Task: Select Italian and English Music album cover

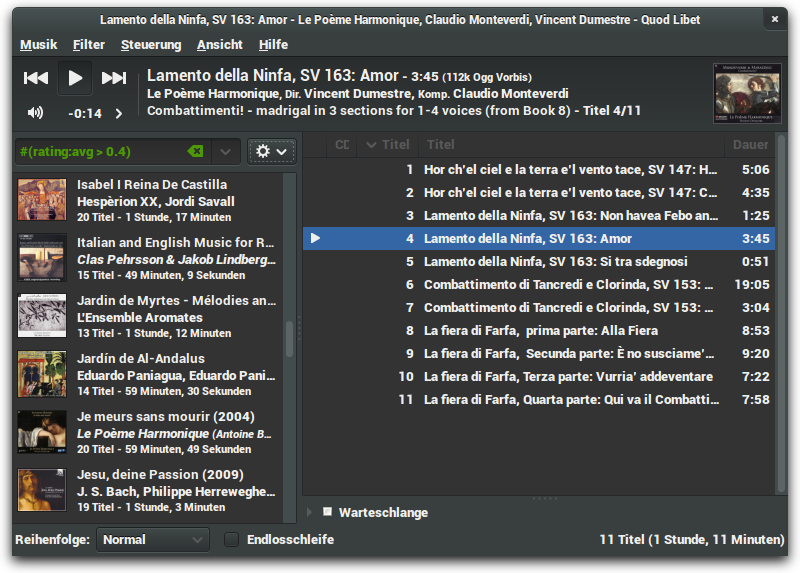Action: point(42,258)
